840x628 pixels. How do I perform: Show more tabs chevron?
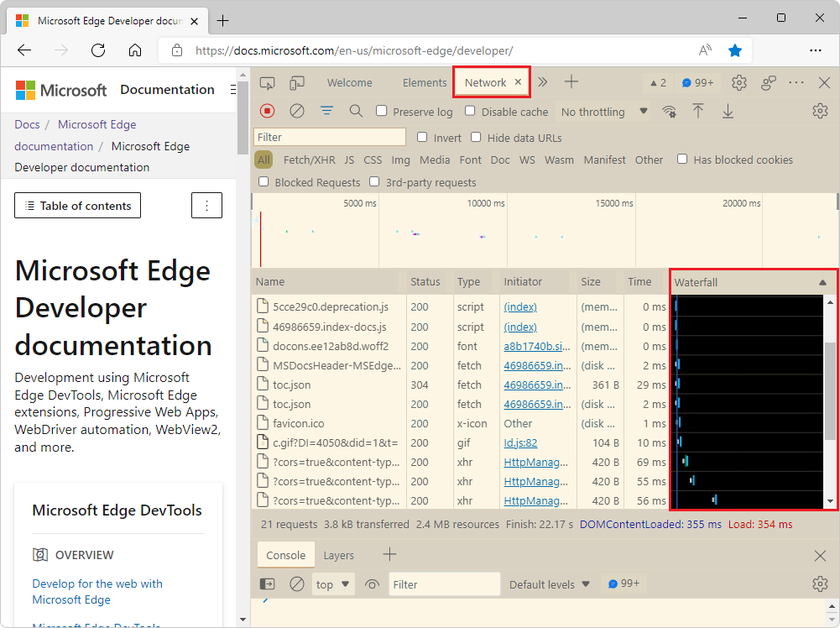click(543, 82)
